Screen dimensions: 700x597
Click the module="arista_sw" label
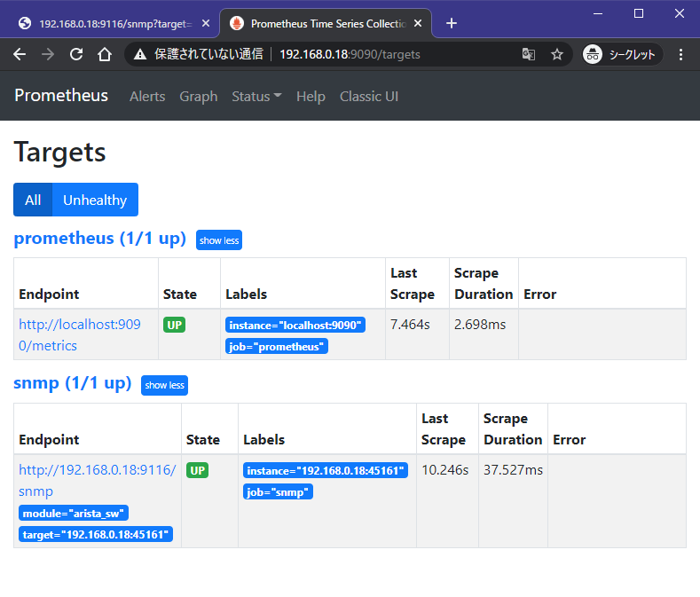74,513
